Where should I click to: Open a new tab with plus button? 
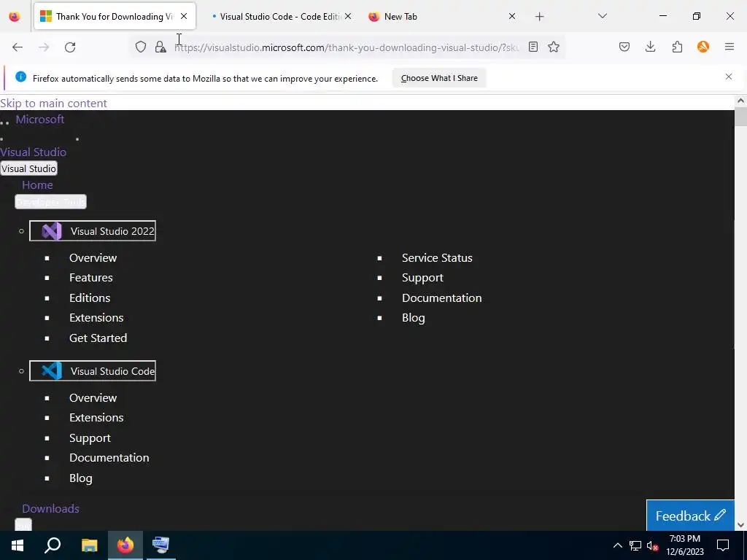(539, 17)
